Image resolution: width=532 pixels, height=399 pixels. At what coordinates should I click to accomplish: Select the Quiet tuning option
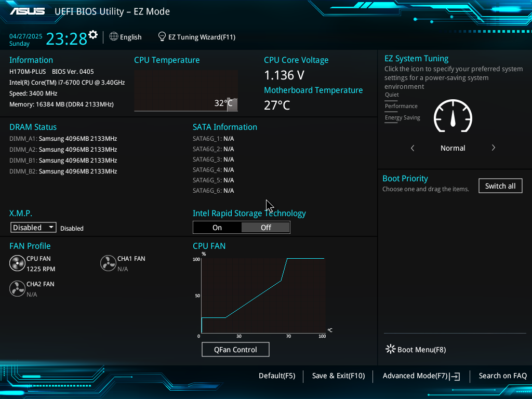pos(392,95)
